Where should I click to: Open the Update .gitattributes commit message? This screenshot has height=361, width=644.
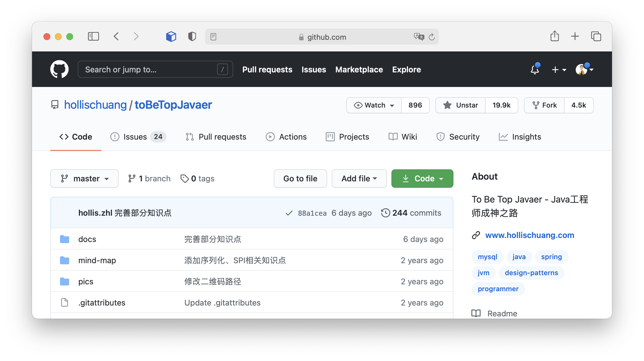[x=222, y=303]
